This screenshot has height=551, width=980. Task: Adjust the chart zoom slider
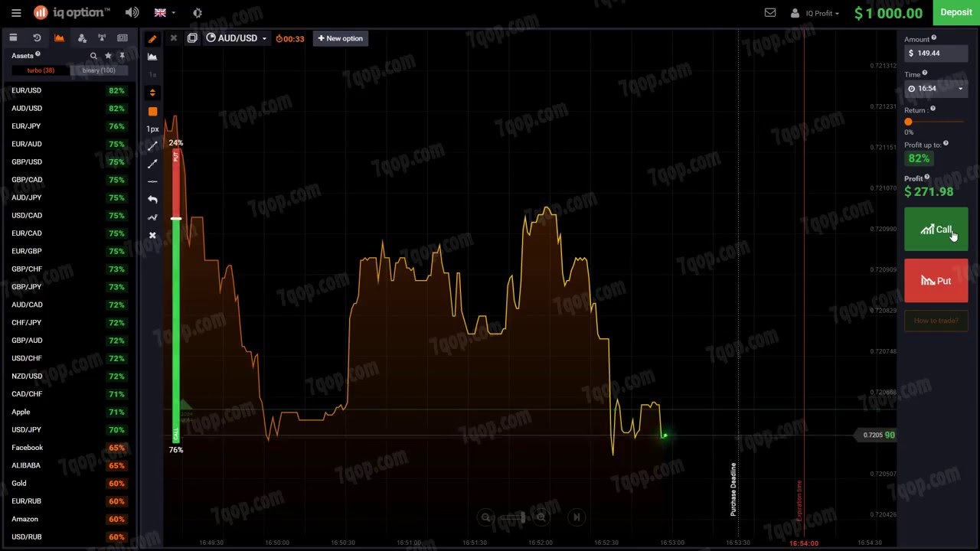coord(514,517)
